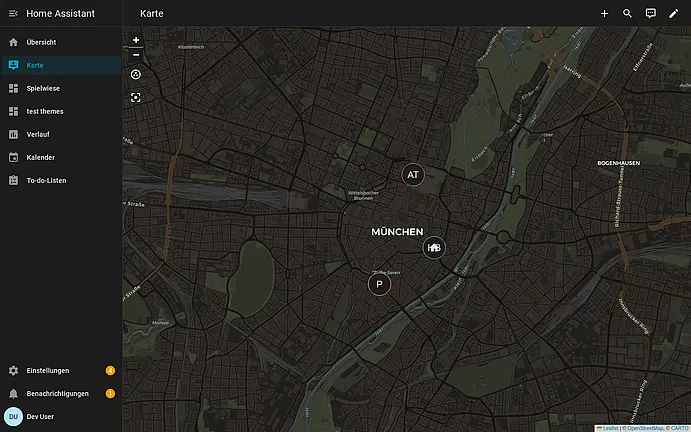
Task: Open the Spielwiese dashboard
Action: pyautogui.click(x=61, y=88)
